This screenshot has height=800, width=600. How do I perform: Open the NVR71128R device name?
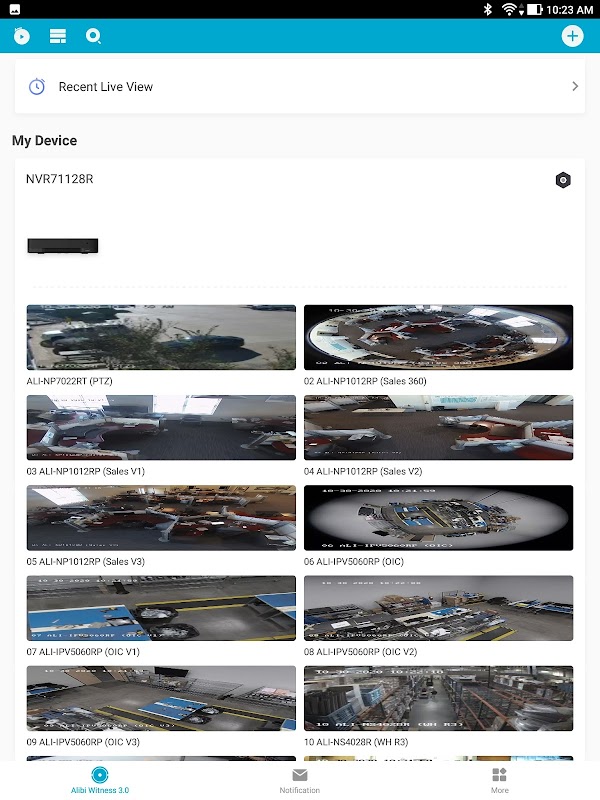click(60, 179)
